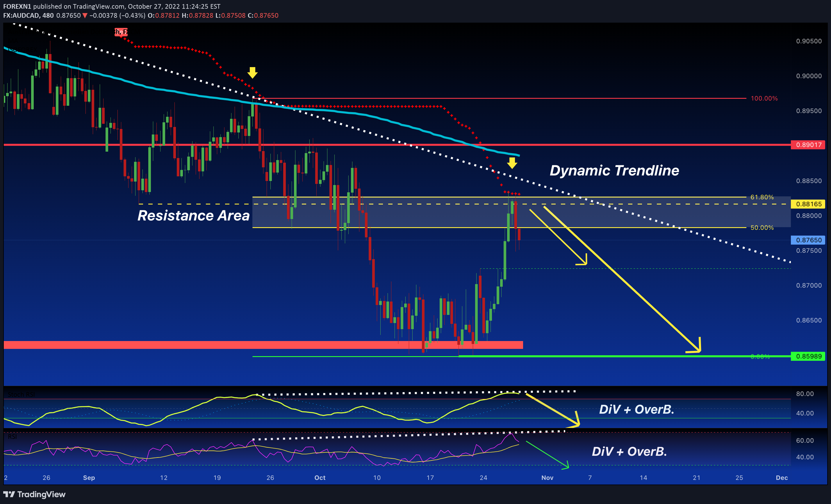Click 40.00 on the RSI scale

[x=805, y=457]
